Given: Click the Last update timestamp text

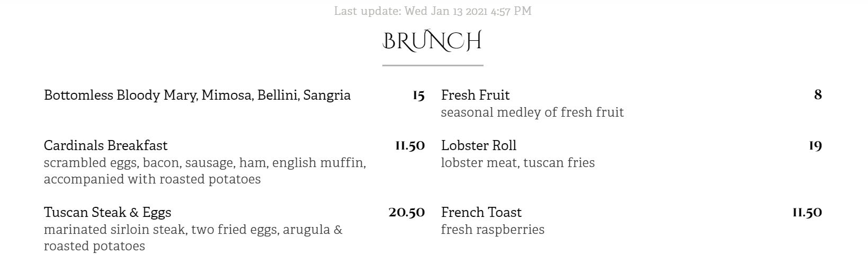Looking at the screenshot, I should tap(432, 11).
